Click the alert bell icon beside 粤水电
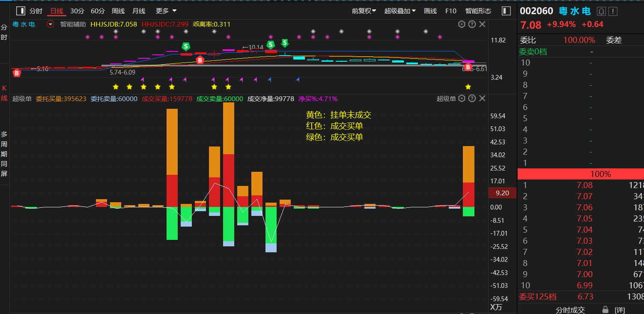The width and height of the screenshot is (644, 314). pos(602,11)
